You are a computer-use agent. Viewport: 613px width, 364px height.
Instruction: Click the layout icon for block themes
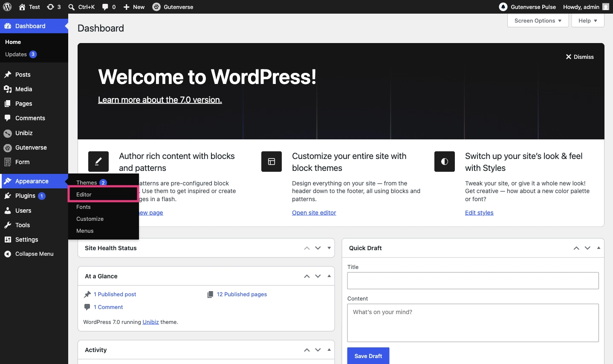[x=272, y=162]
